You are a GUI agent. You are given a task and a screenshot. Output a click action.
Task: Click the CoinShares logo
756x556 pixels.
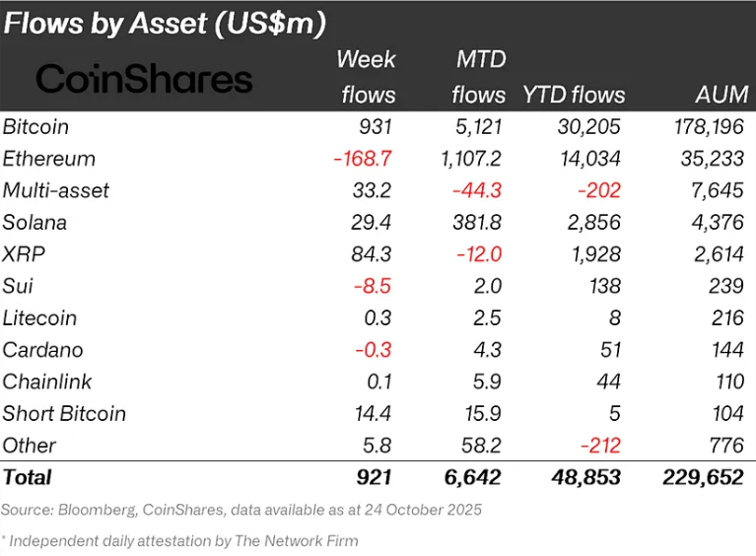click(x=144, y=80)
